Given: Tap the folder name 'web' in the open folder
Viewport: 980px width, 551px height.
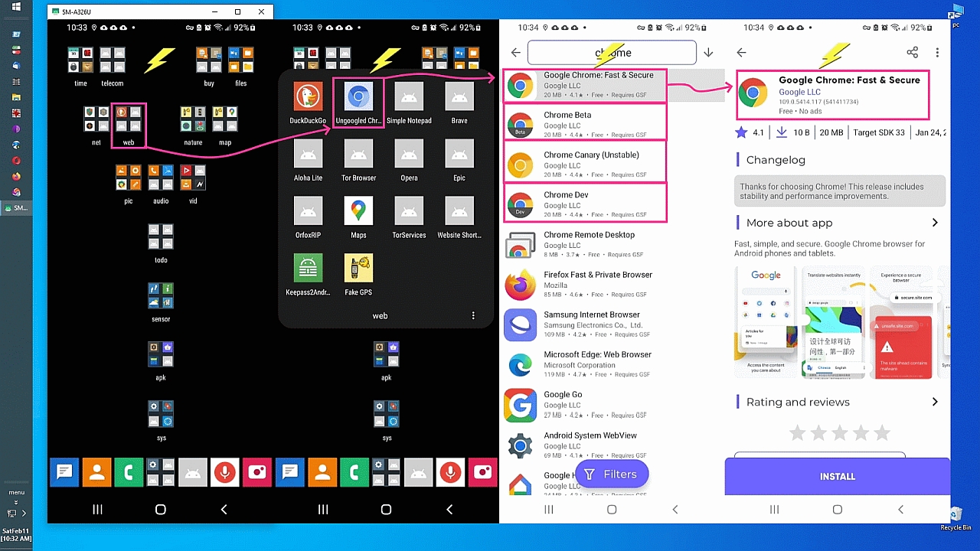Looking at the screenshot, I should pyautogui.click(x=380, y=315).
